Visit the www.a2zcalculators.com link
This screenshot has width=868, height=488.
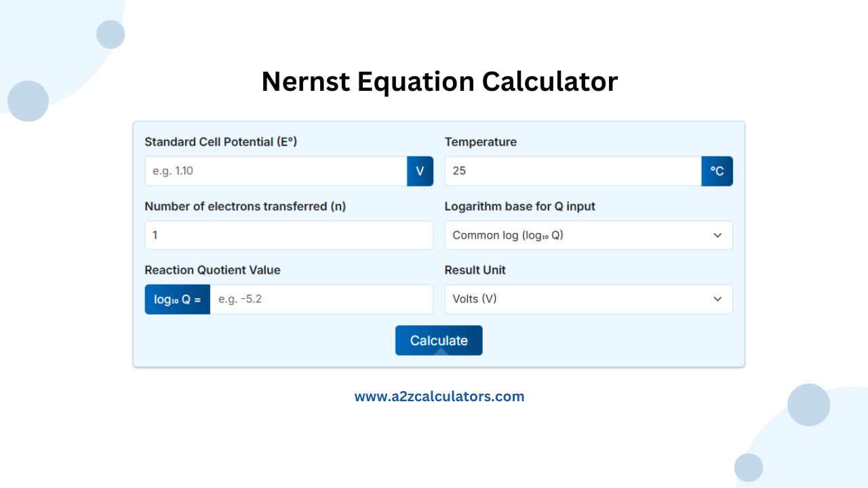point(439,396)
